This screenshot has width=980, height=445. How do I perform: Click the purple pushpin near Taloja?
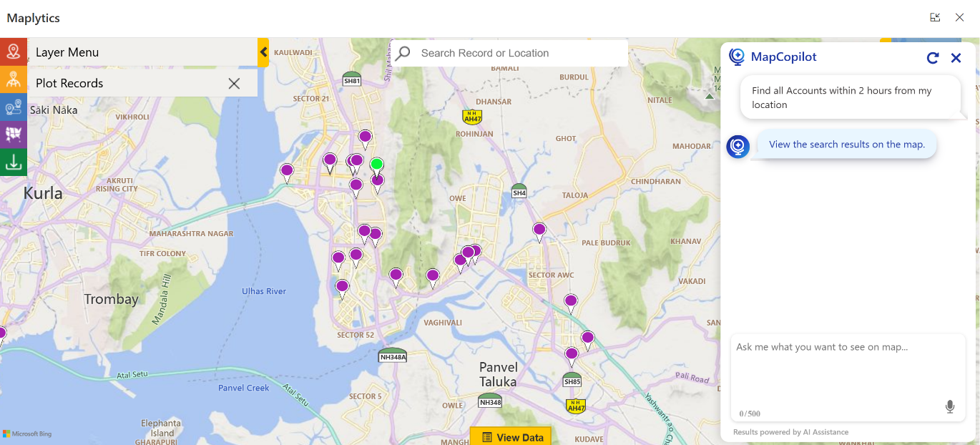[x=539, y=230]
